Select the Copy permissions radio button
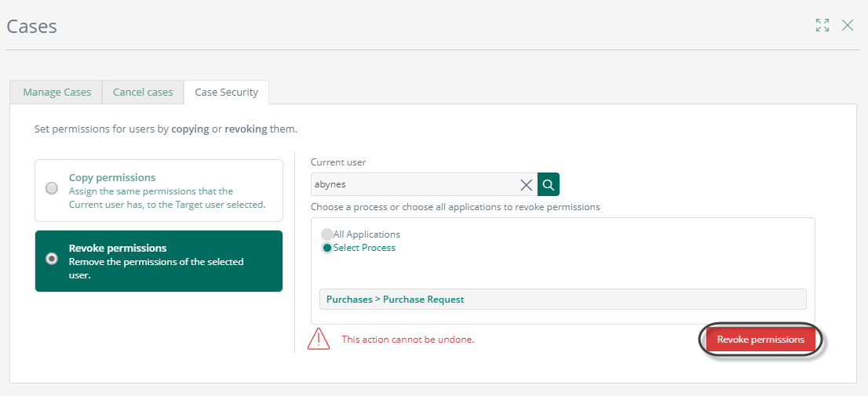The width and height of the screenshot is (868, 396). point(52,188)
